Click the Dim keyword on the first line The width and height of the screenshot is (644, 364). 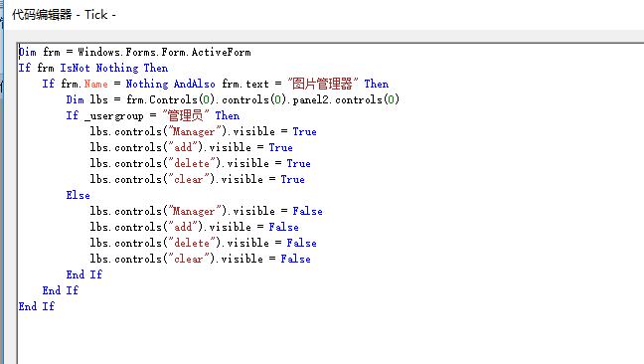[x=28, y=52]
